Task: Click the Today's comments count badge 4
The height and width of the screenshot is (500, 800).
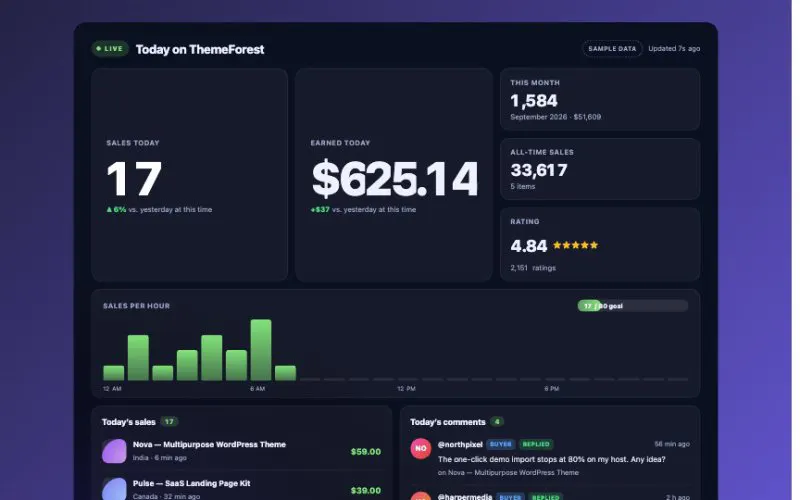Action: coord(496,422)
